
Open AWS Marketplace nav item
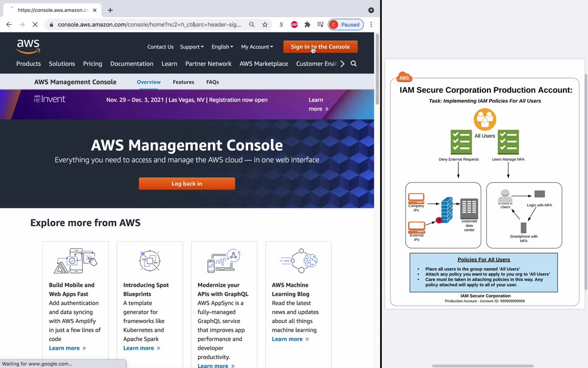pos(263,63)
